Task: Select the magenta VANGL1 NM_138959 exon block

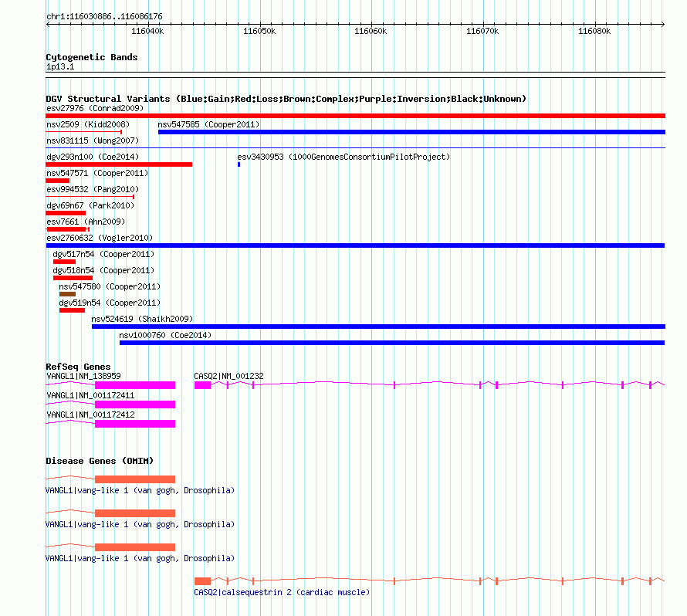Action: pos(135,385)
